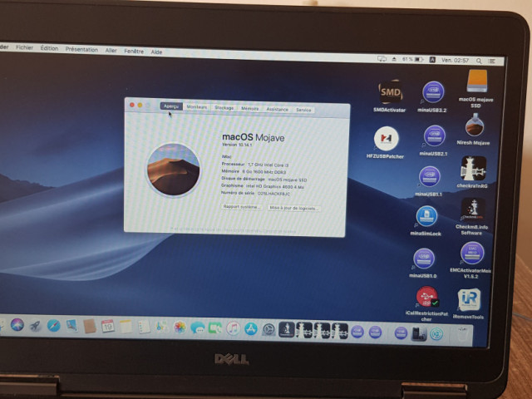Open the yellow Notes icon in Dock
532x399 pixels.
coord(126,327)
